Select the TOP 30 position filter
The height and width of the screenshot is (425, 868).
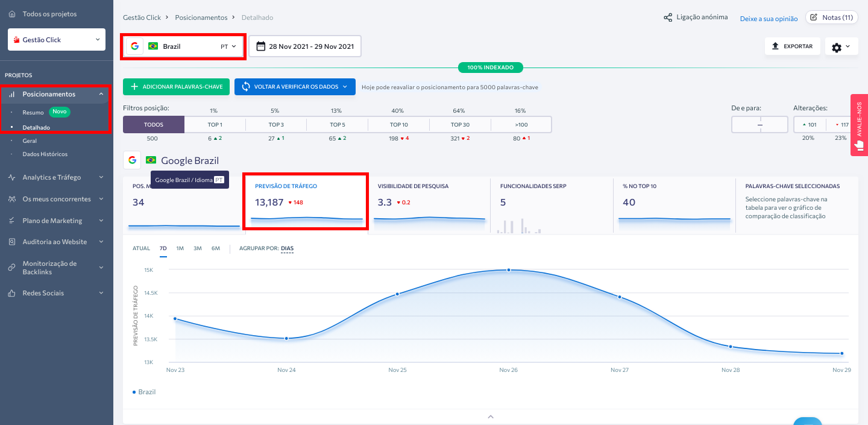pyautogui.click(x=461, y=125)
